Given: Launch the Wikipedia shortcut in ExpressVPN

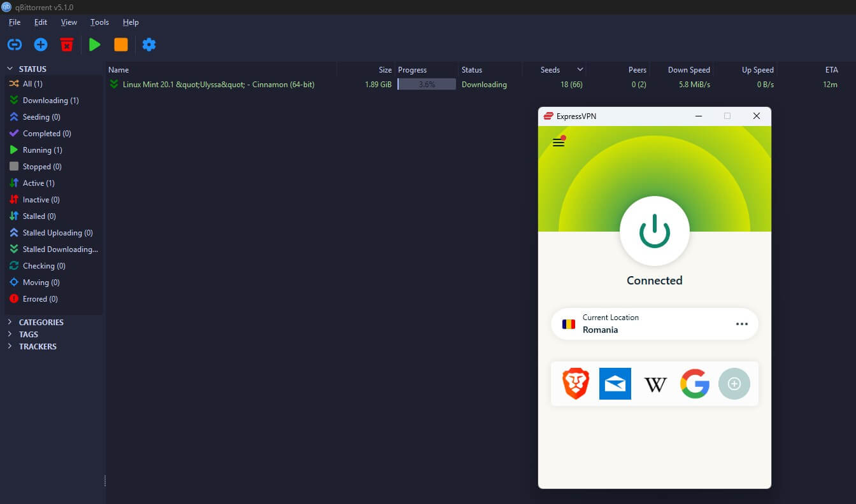Looking at the screenshot, I should 655,384.
